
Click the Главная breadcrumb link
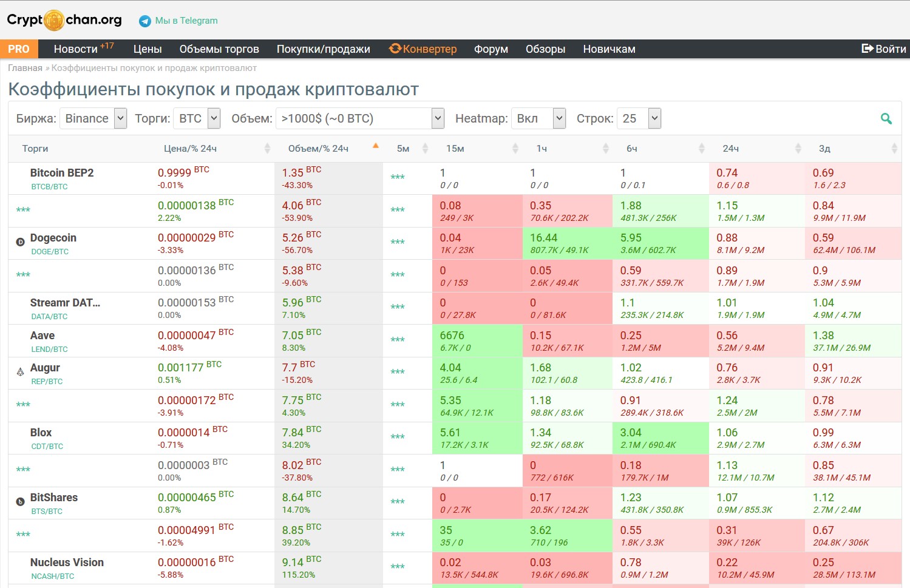(25, 68)
